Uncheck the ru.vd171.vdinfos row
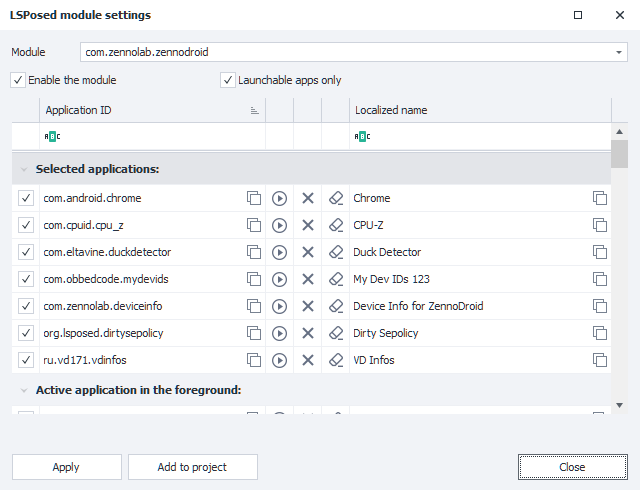Screen dimensions: 640x490 (26, 360)
